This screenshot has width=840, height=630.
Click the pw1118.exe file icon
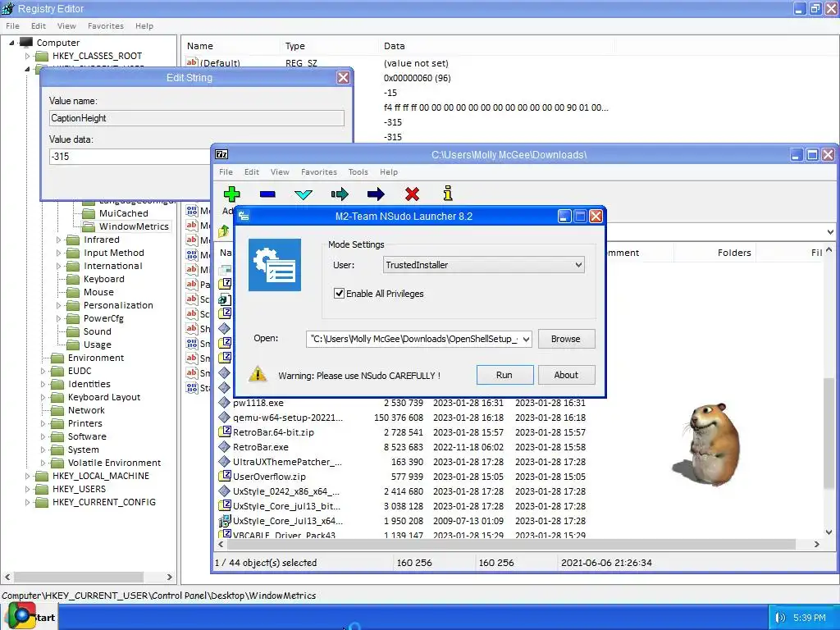point(225,402)
